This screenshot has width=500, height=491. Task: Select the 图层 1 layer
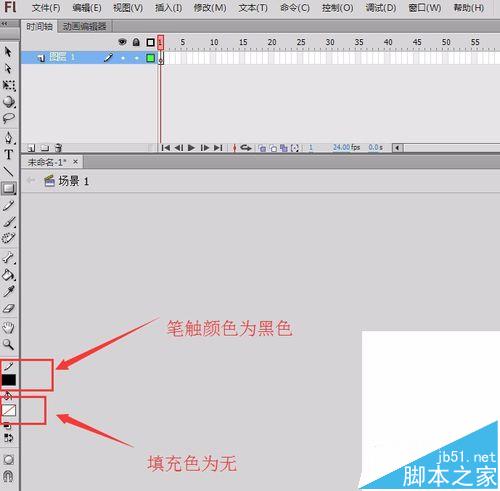tap(88, 58)
